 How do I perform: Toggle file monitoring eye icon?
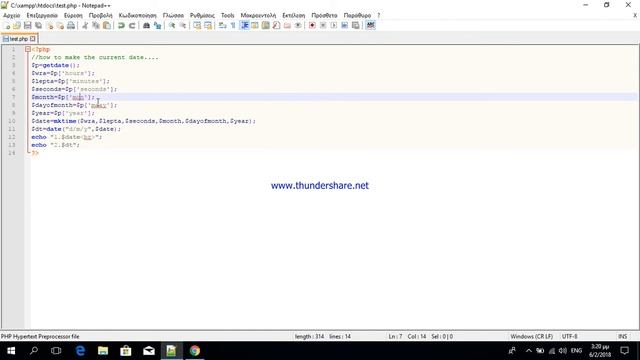click(298, 25)
